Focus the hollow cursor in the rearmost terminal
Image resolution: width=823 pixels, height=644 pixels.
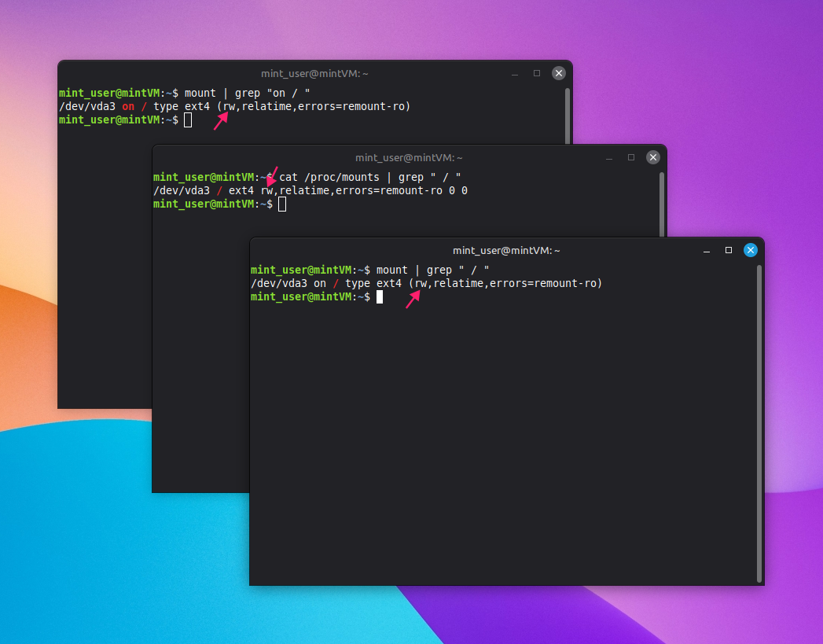(x=188, y=120)
